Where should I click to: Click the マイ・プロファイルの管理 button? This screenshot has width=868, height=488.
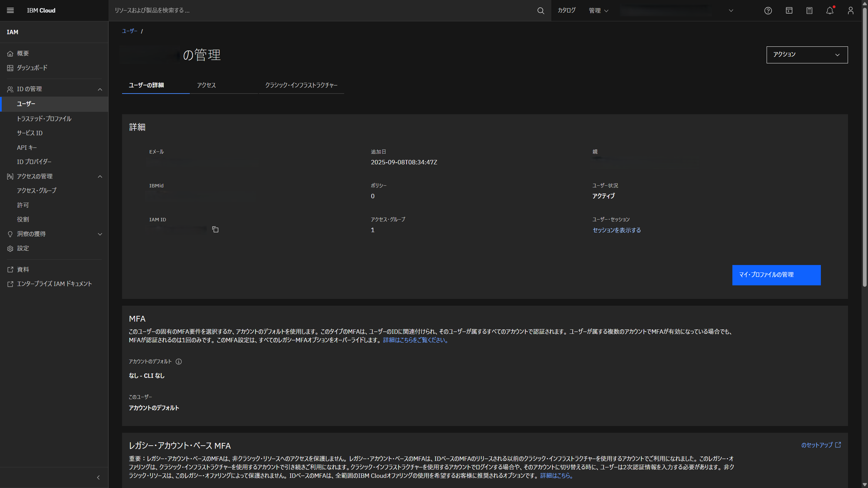pyautogui.click(x=776, y=275)
